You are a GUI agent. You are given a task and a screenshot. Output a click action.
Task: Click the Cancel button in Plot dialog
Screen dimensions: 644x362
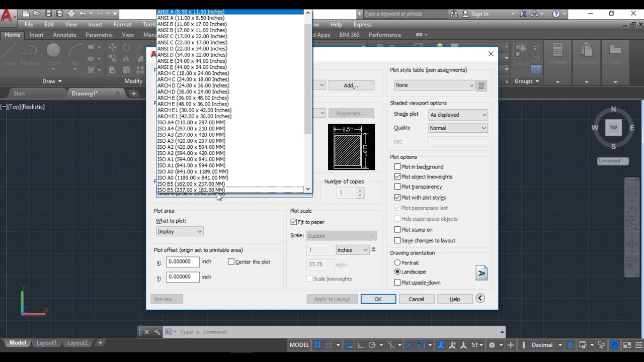click(416, 299)
